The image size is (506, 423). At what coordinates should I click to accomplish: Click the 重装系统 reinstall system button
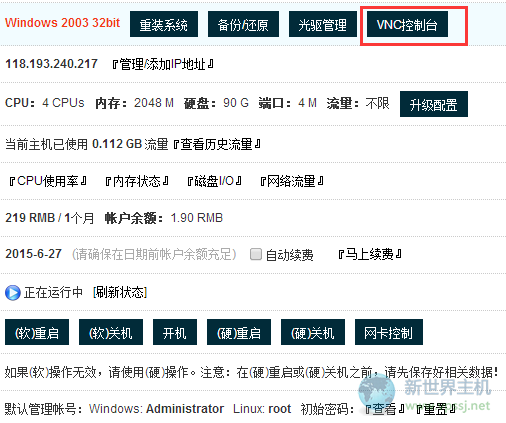coord(164,24)
